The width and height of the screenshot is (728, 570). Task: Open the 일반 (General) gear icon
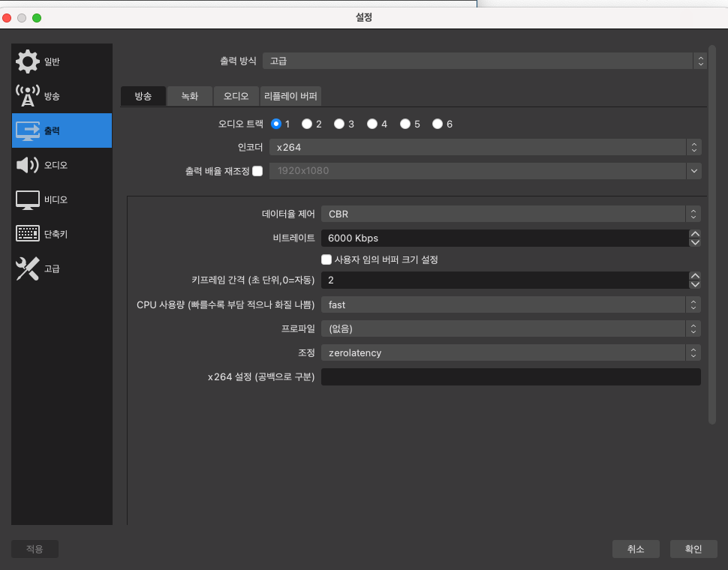(x=28, y=61)
